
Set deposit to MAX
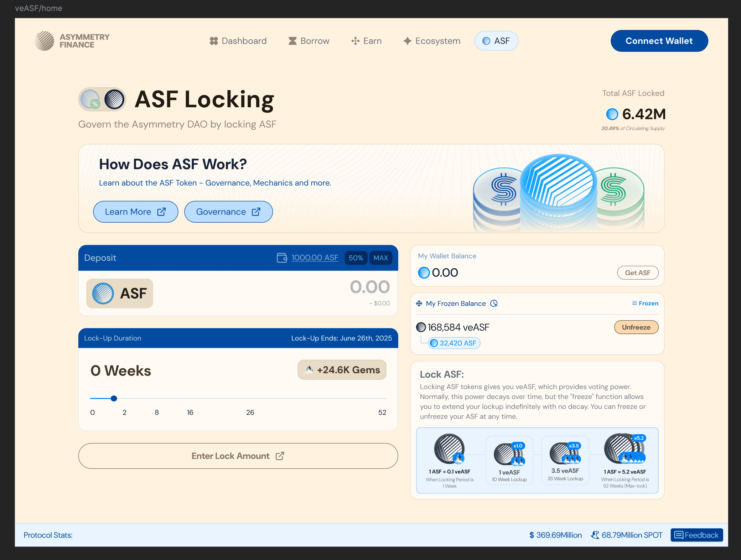pos(380,258)
